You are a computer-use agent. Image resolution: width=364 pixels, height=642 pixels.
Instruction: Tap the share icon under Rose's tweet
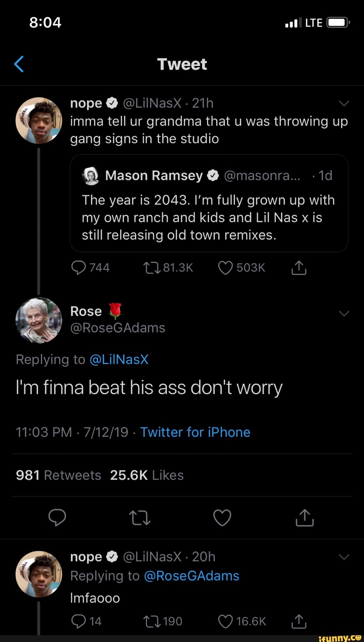pos(304,518)
